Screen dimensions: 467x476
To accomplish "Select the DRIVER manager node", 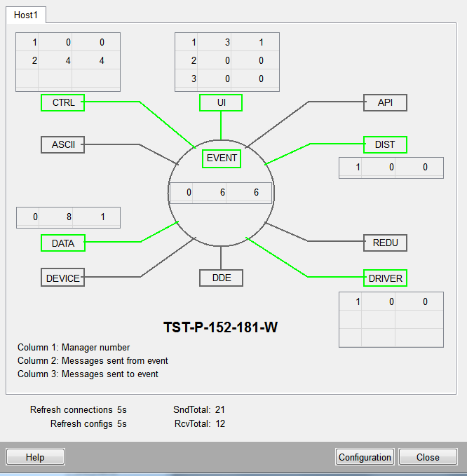I will click(385, 278).
